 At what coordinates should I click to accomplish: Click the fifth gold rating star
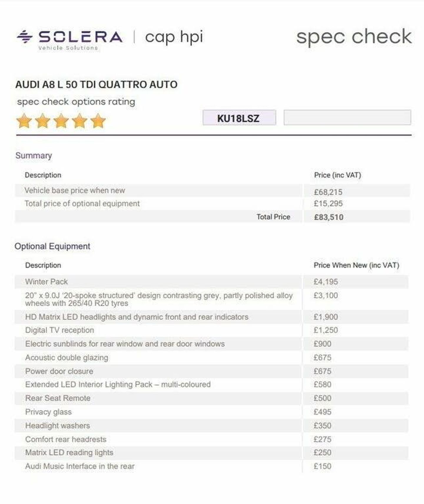coord(98,121)
